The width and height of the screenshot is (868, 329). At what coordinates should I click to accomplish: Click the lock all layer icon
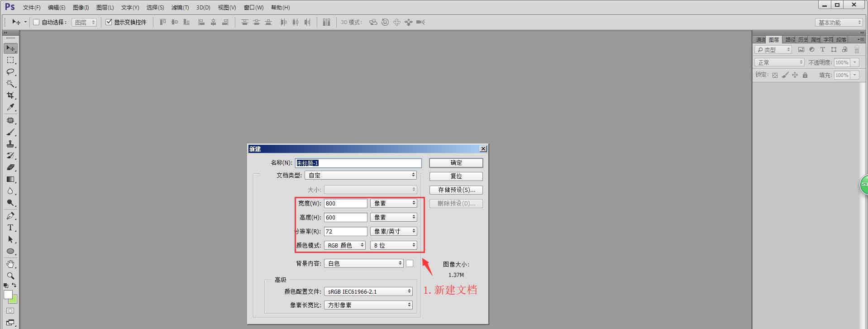(x=805, y=75)
